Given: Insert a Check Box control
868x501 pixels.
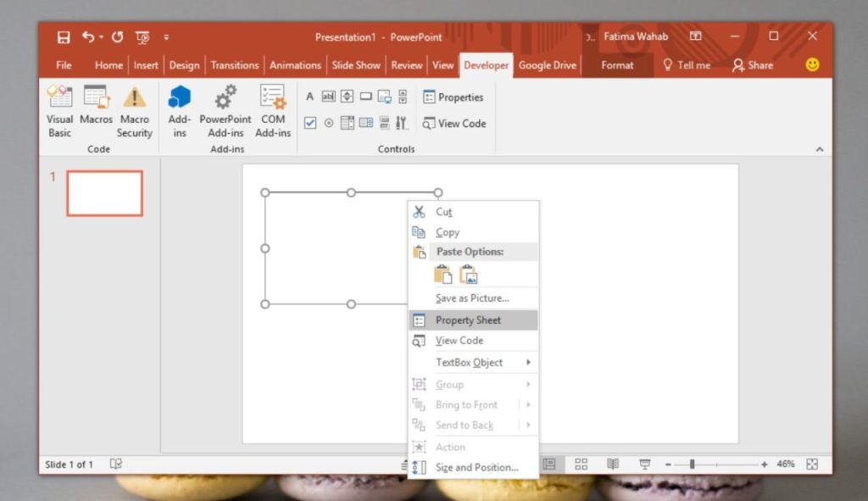Looking at the screenshot, I should click(x=310, y=122).
